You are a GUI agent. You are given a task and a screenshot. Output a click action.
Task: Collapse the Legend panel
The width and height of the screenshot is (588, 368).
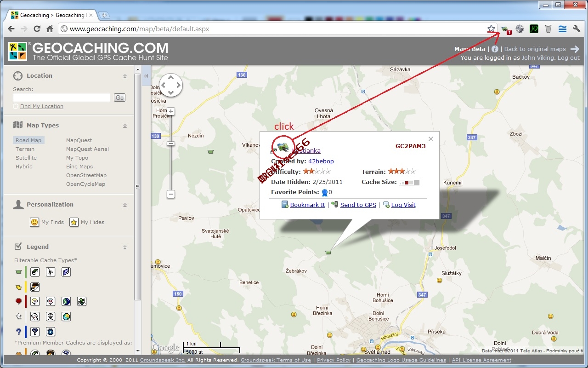[125, 247]
